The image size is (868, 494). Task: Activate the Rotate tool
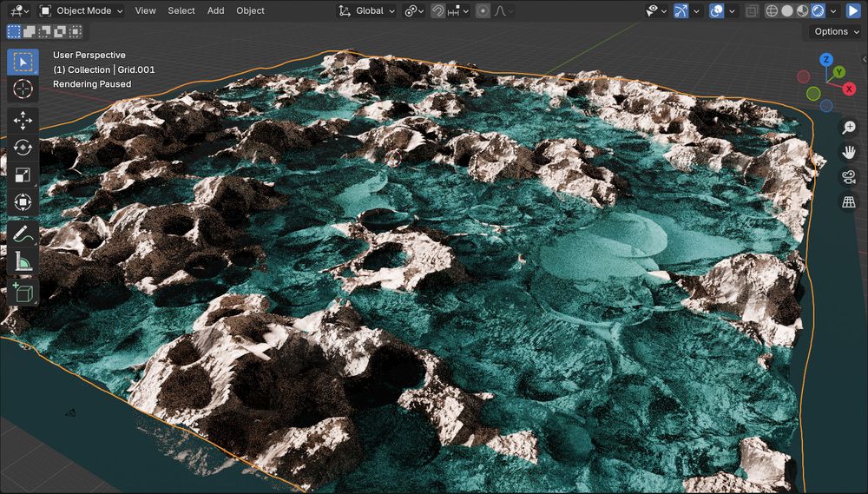[x=23, y=148]
